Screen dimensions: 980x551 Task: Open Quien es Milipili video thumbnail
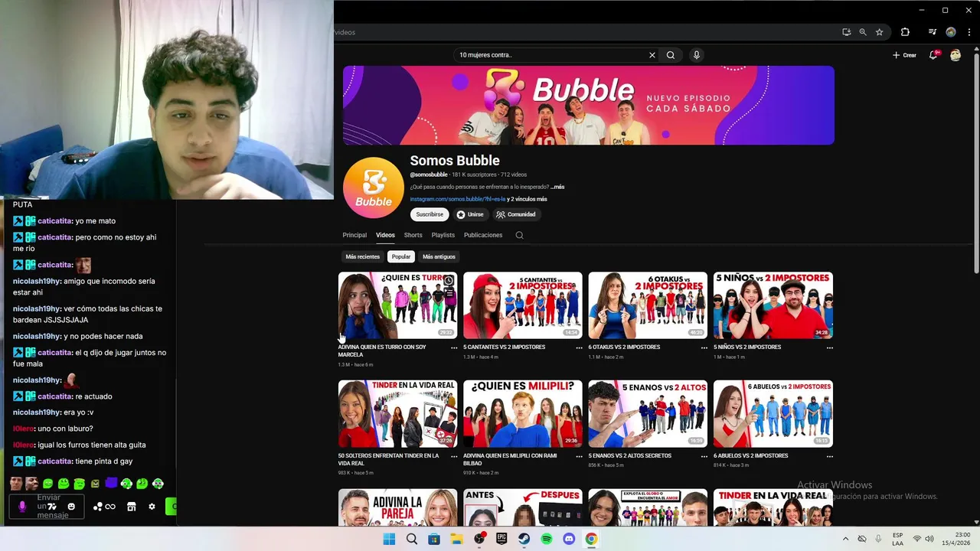point(522,413)
